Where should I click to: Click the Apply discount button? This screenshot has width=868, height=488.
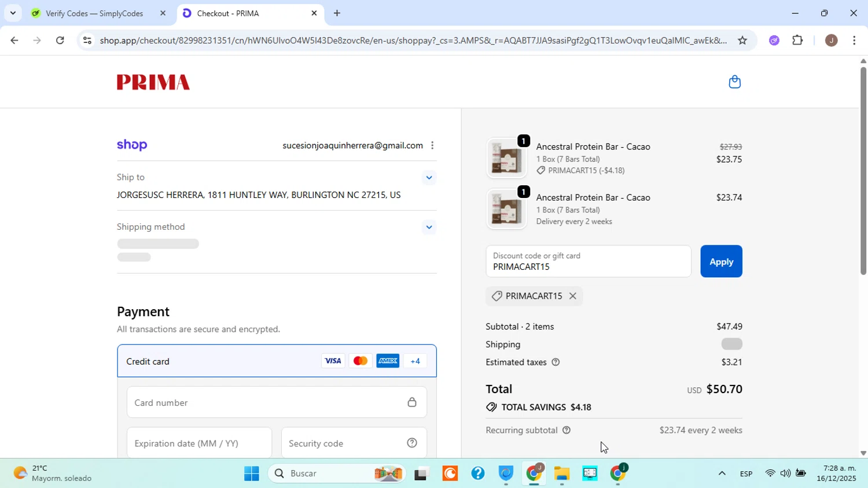721,262
